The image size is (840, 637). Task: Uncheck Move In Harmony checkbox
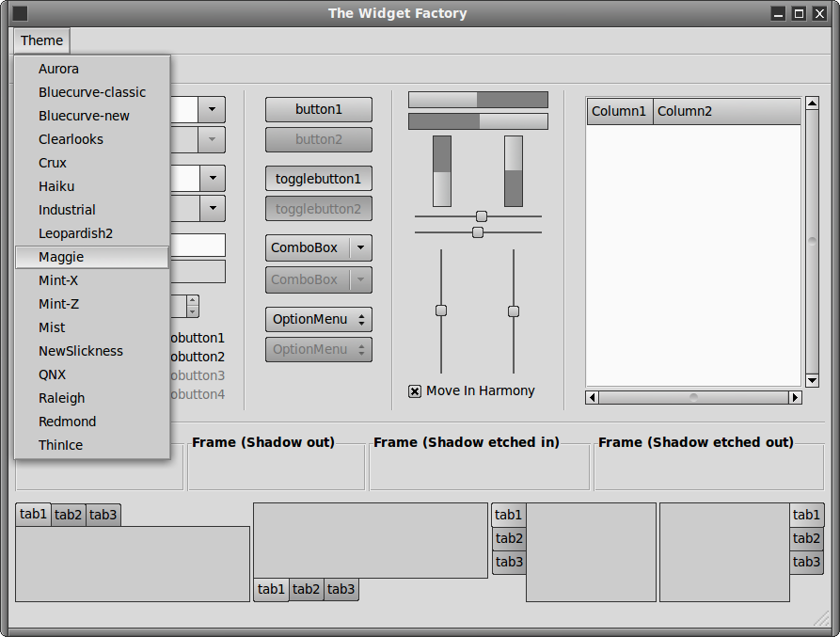415,391
